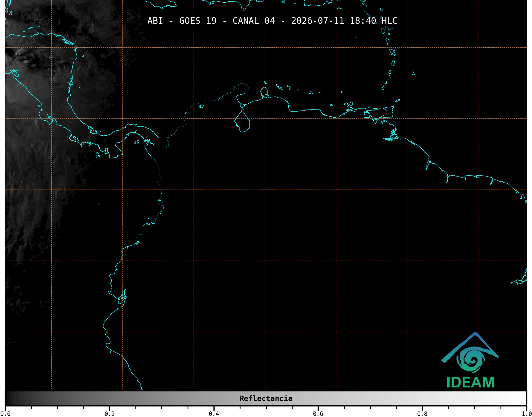Click the 0.4 colorbar tick label
The height and width of the screenshot is (417, 532).
(x=214, y=414)
